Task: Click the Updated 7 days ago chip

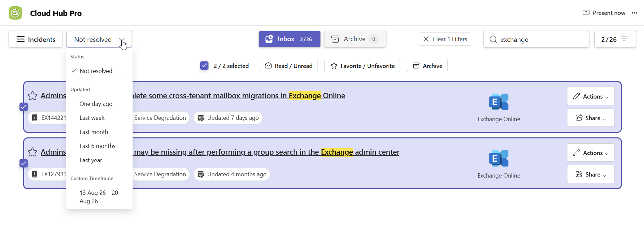Action: [228, 118]
